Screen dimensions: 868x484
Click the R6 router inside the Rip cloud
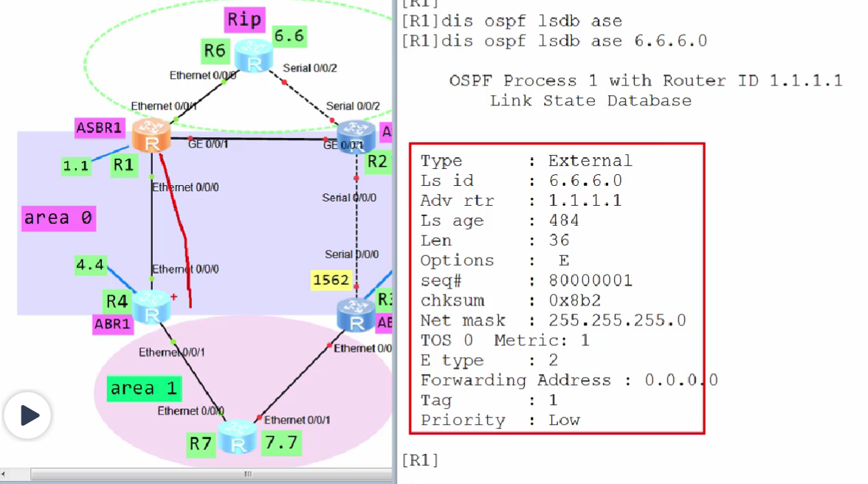click(x=253, y=55)
